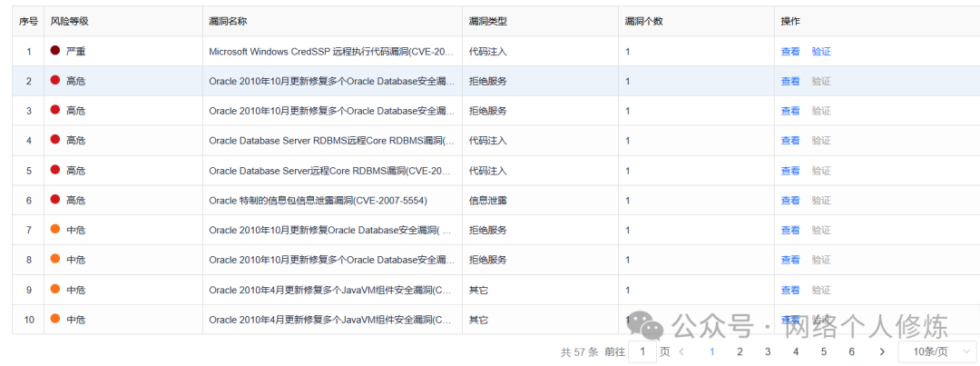The width and height of the screenshot is (980, 366).
Task: Click the 风险等级 column header
Action: (69, 21)
